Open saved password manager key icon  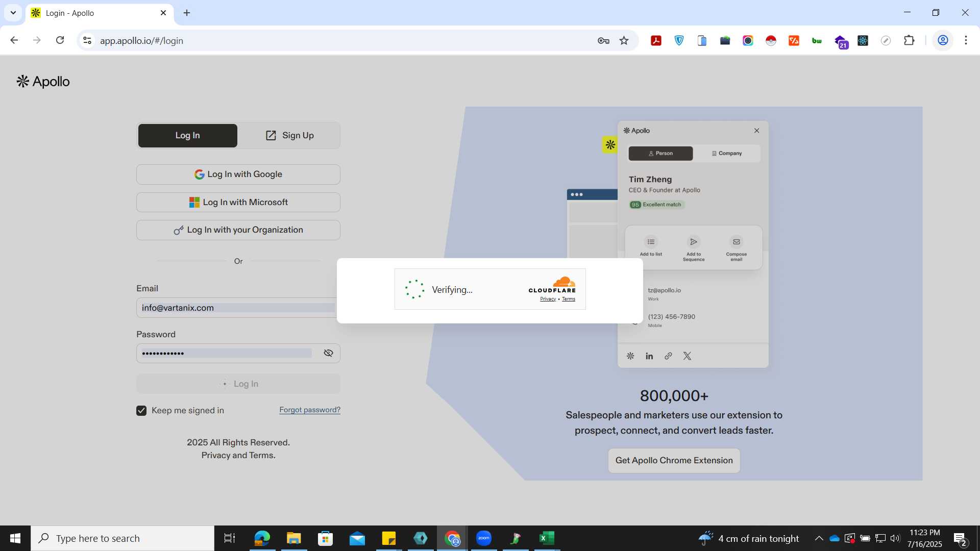click(x=603, y=41)
